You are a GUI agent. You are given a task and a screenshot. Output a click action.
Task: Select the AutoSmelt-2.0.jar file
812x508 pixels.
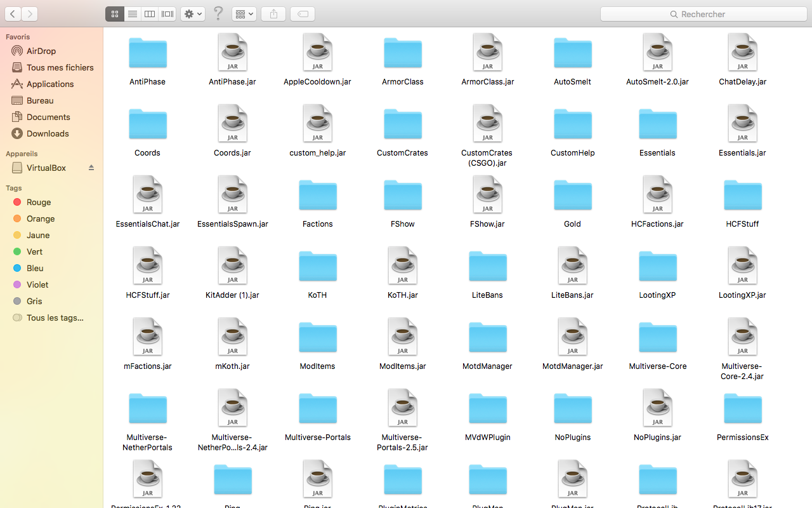pyautogui.click(x=658, y=53)
